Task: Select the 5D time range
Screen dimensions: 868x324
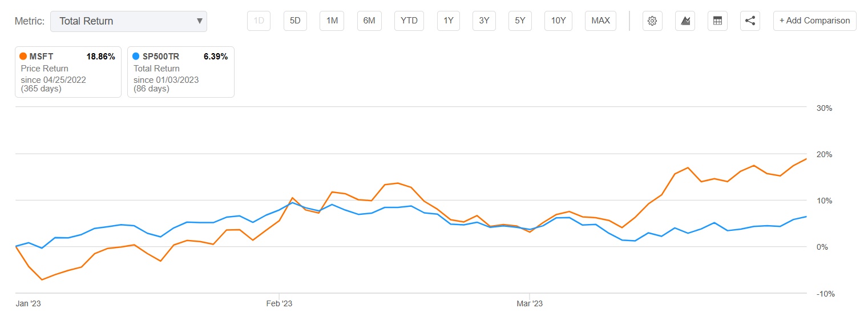Action: 295,21
